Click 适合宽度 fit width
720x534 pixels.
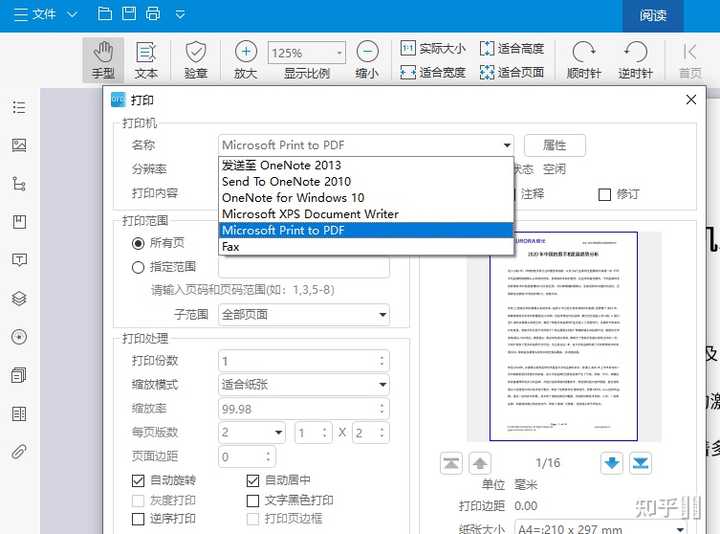point(433,72)
